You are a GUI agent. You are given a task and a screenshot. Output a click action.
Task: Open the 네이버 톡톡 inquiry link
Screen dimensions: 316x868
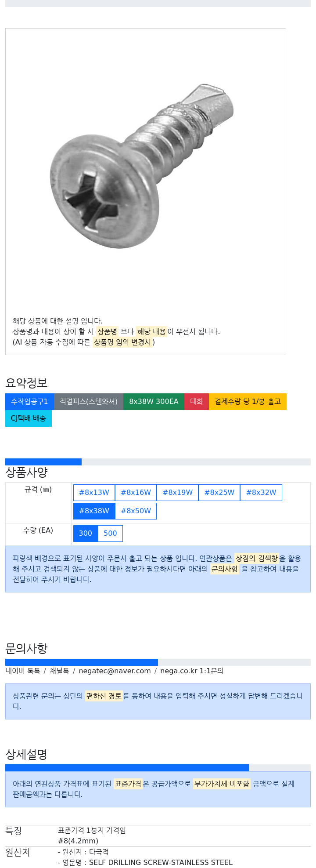pyautogui.click(x=23, y=671)
